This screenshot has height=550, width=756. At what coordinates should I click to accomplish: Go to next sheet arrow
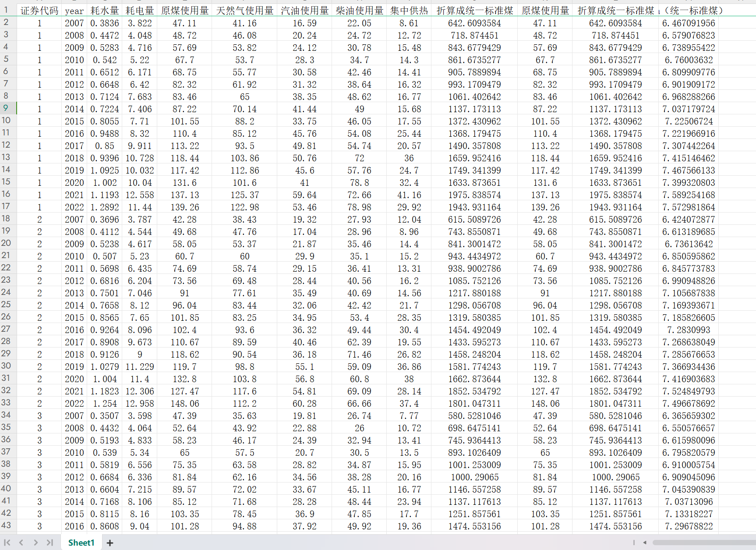click(x=36, y=543)
